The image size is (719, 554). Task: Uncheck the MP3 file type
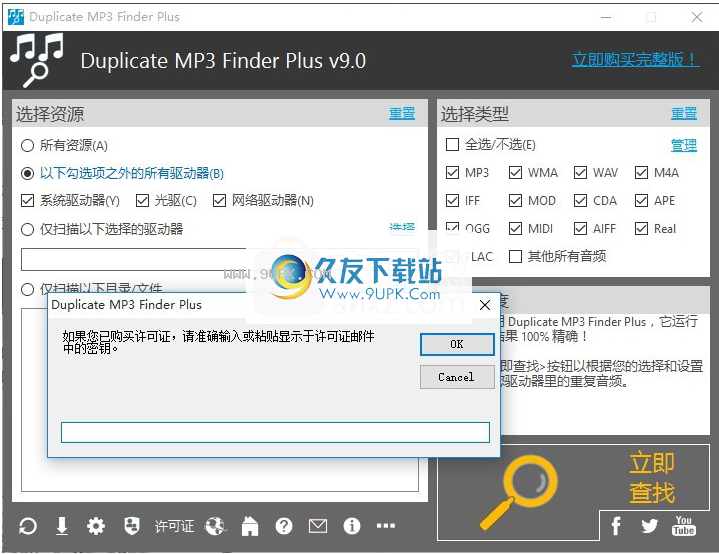453,173
